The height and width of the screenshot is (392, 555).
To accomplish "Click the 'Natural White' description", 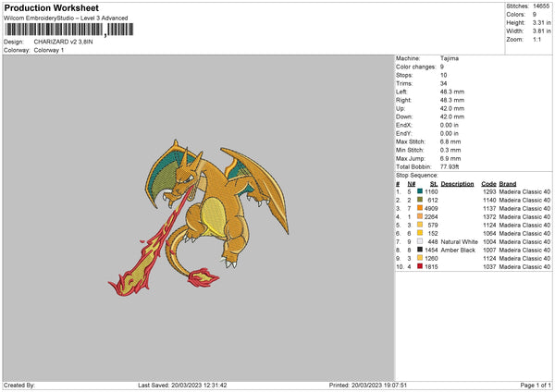I will tap(459, 241).
